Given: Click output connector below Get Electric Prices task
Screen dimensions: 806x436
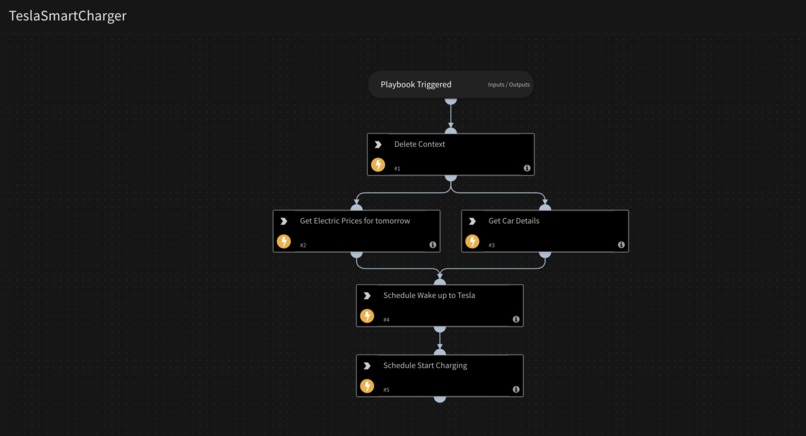Looking at the screenshot, I should click(x=356, y=255).
